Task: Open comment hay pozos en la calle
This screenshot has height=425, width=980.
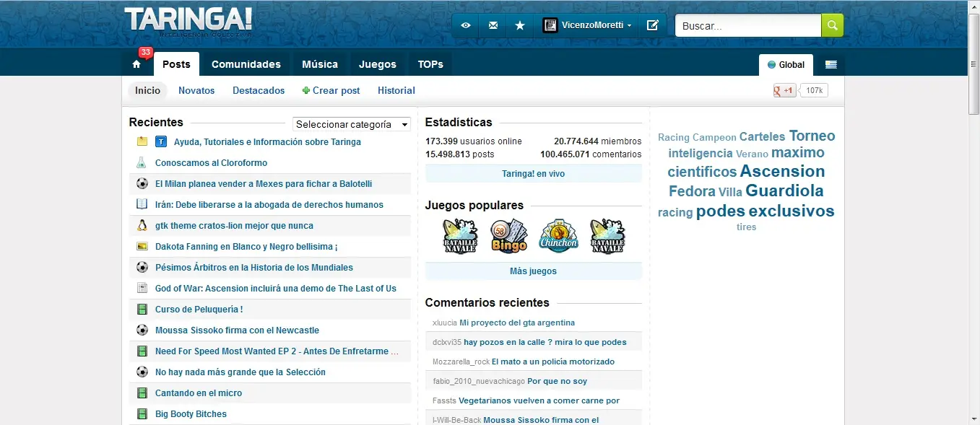Action: coord(545,342)
